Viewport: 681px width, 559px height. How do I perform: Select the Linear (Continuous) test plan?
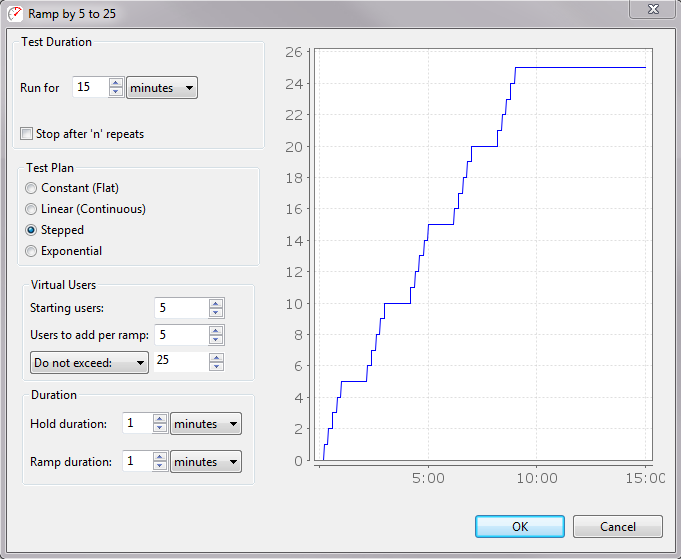(x=31, y=209)
